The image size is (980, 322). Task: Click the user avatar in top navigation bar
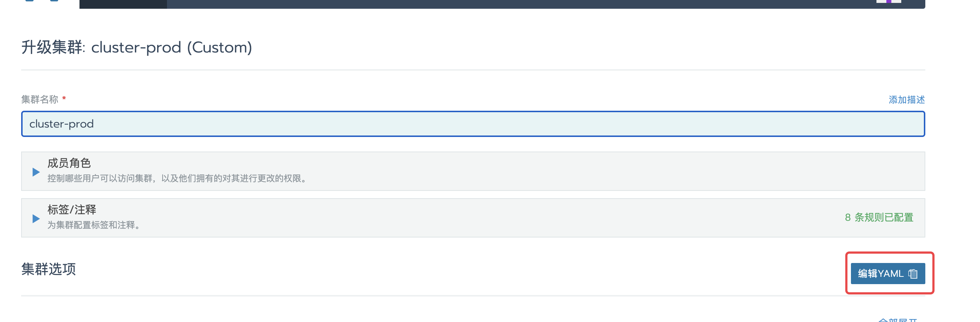889,1
